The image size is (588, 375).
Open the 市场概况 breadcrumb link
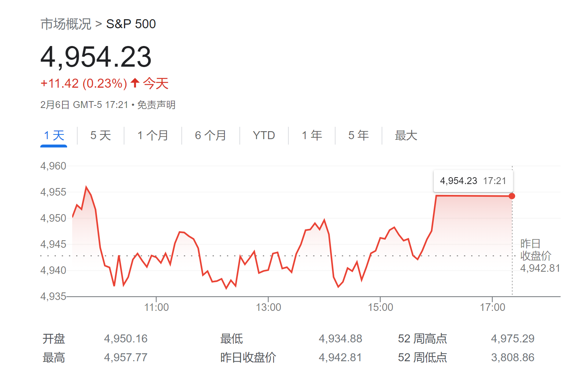(66, 24)
